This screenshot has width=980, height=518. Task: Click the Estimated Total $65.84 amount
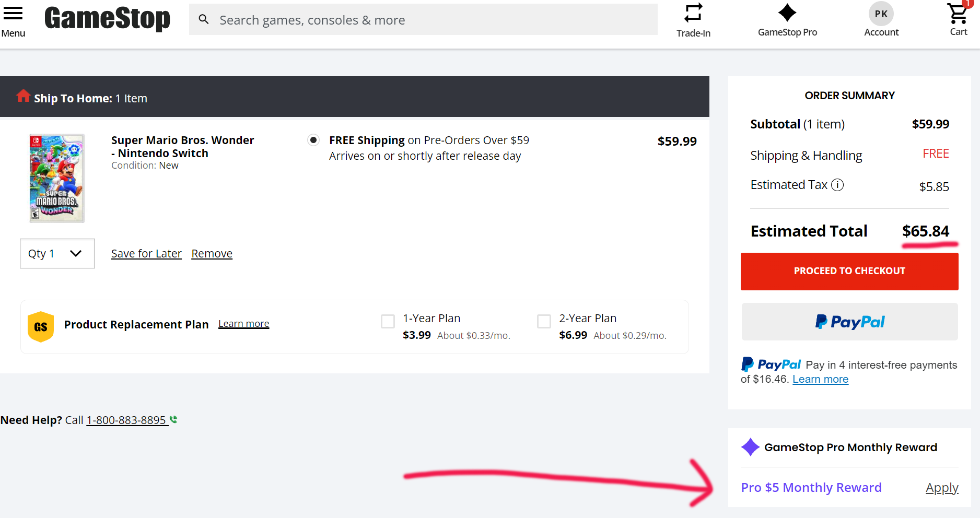[926, 231]
